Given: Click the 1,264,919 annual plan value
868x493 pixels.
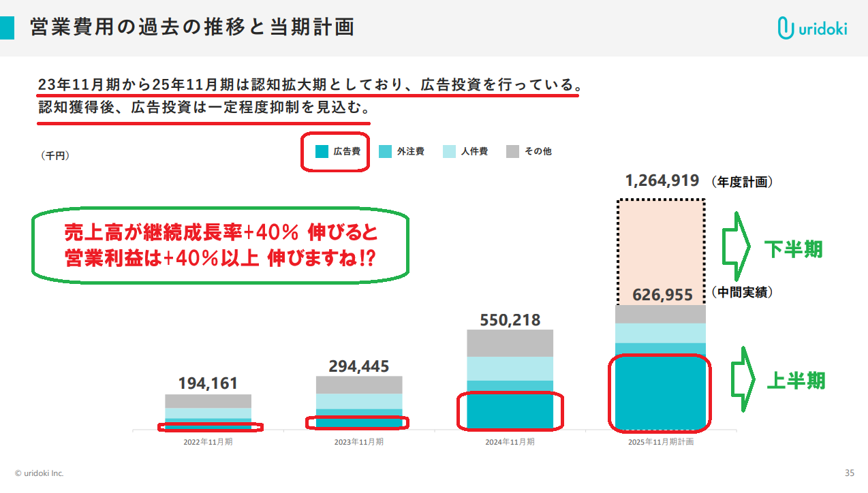Looking at the screenshot, I should [662, 180].
